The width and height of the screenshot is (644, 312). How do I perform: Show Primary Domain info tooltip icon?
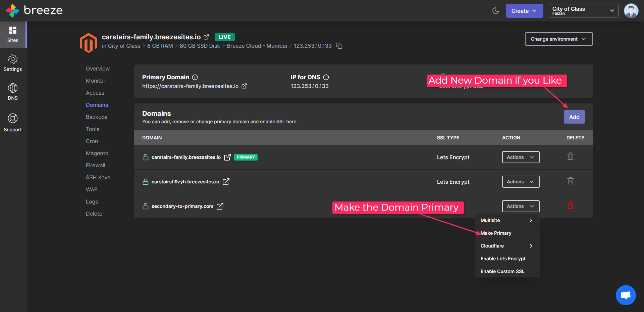coord(195,77)
